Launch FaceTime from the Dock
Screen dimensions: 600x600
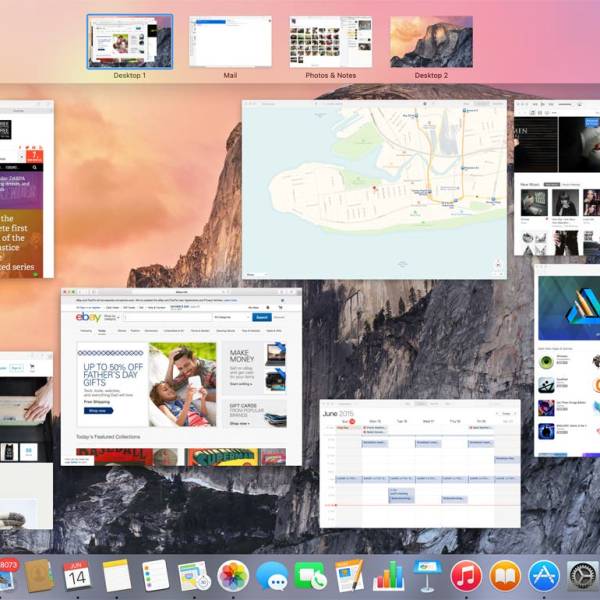click(x=311, y=576)
